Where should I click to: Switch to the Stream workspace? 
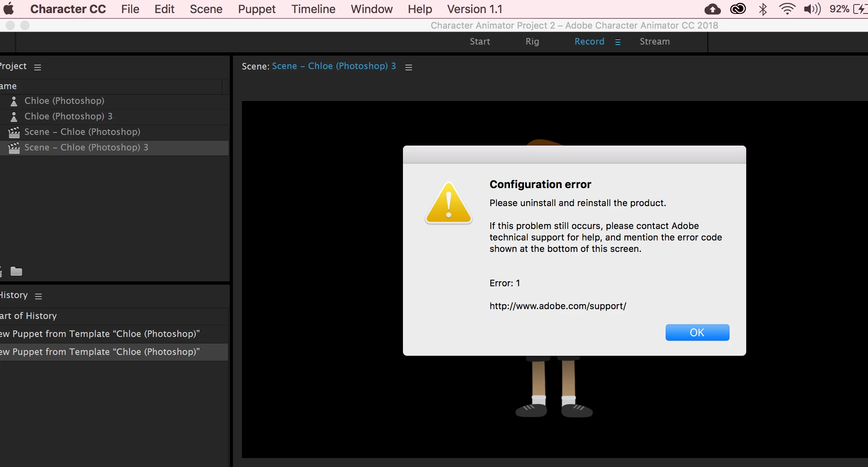(x=655, y=41)
